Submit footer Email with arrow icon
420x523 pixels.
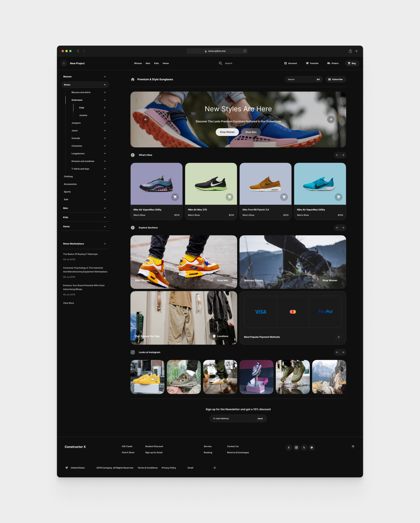[x=214, y=468]
